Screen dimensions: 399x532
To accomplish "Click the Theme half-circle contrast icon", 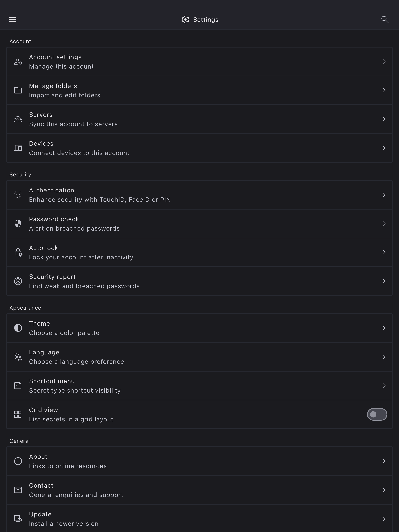I will 18,328.
